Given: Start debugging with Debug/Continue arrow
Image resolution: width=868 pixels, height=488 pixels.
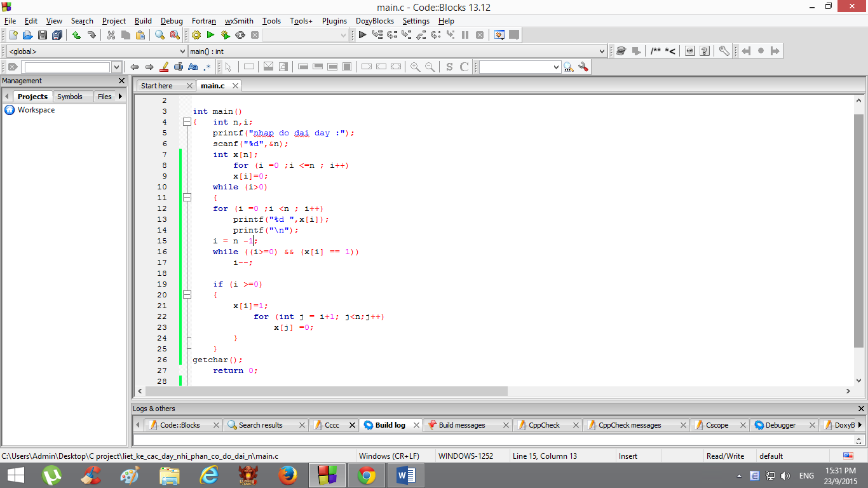Looking at the screenshot, I should 362,35.
